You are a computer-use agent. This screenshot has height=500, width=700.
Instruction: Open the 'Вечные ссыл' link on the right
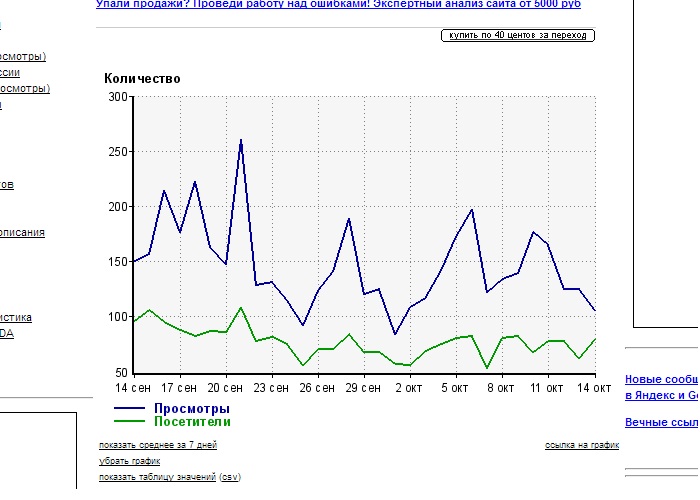coord(660,422)
